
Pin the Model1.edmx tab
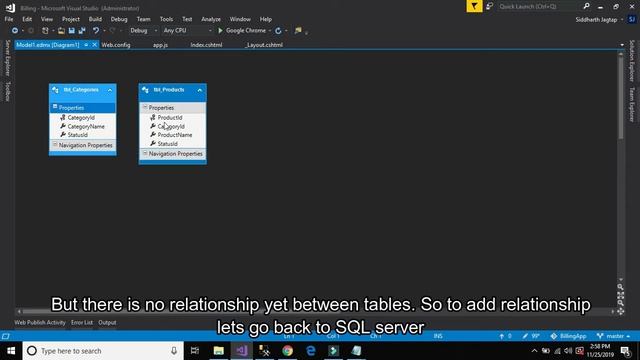coord(86,45)
